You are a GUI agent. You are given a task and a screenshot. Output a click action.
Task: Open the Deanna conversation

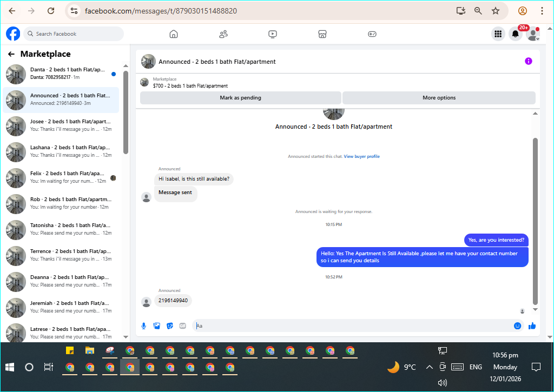click(x=61, y=281)
